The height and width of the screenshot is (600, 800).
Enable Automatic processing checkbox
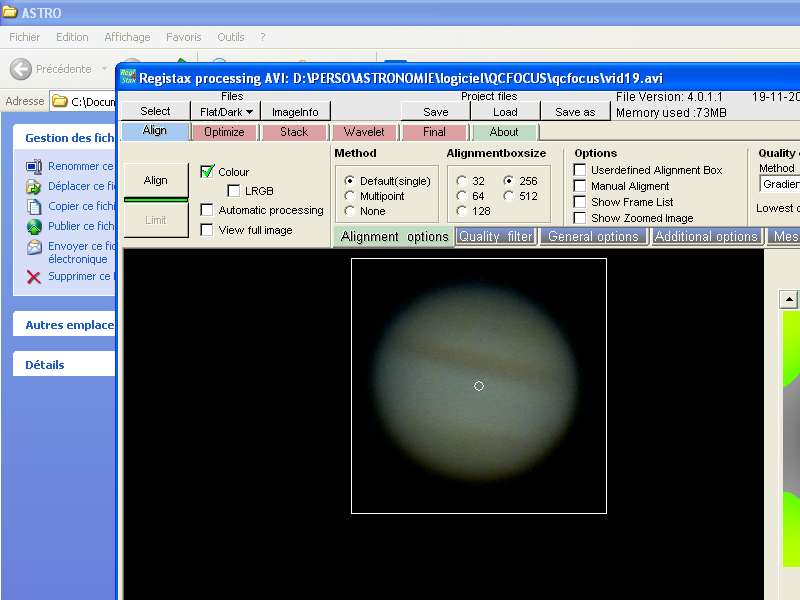click(x=207, y=210)
